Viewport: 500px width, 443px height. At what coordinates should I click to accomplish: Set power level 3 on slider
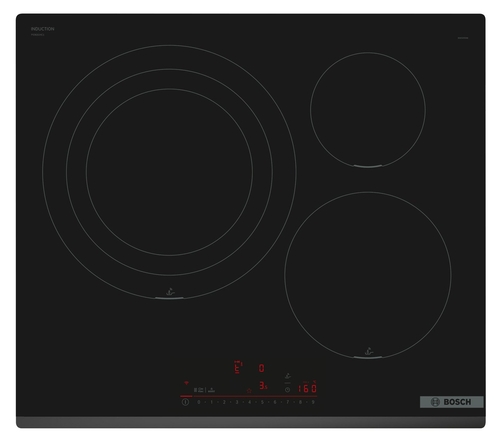click(237, 402)
